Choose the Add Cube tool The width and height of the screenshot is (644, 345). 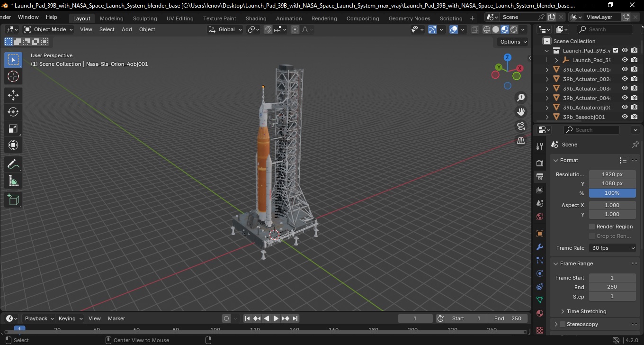tap(13, 200)
